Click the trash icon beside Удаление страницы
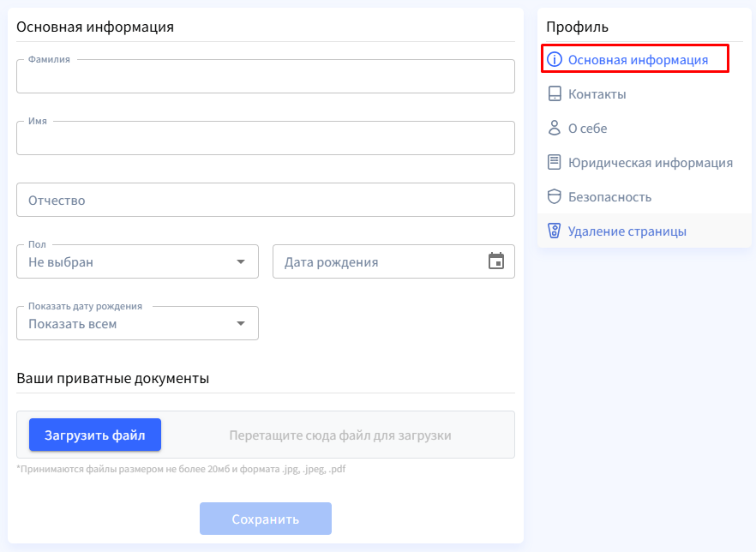Screen dimensions: 756x552 [x=555, y=231]
